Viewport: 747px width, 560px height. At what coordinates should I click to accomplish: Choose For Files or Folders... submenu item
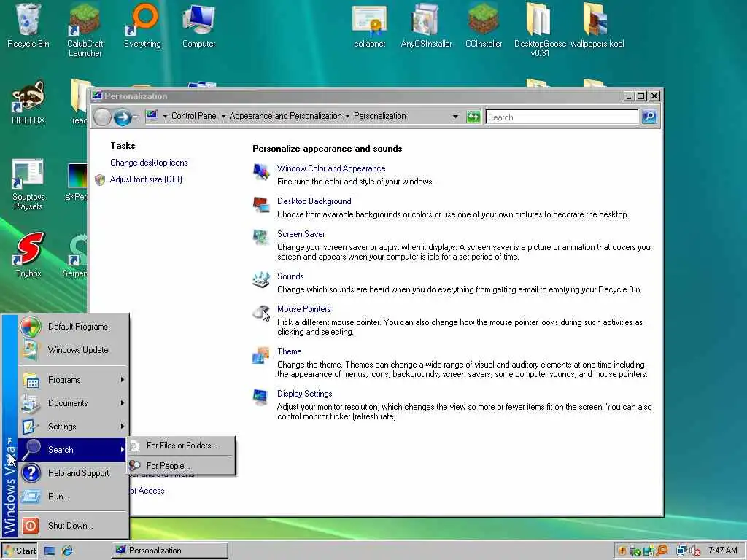coord(181,446)
